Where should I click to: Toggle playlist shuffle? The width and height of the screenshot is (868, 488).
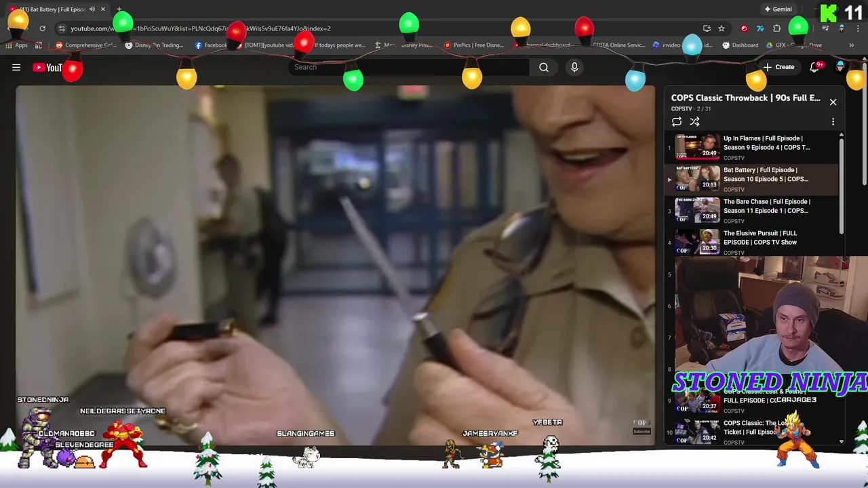click(694, 121)
